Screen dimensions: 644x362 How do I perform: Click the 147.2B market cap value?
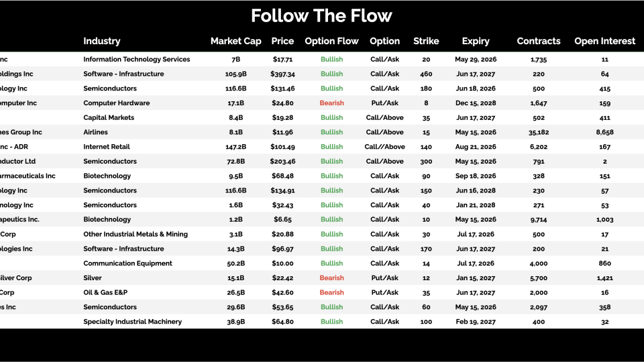click(x=235, y=147)
